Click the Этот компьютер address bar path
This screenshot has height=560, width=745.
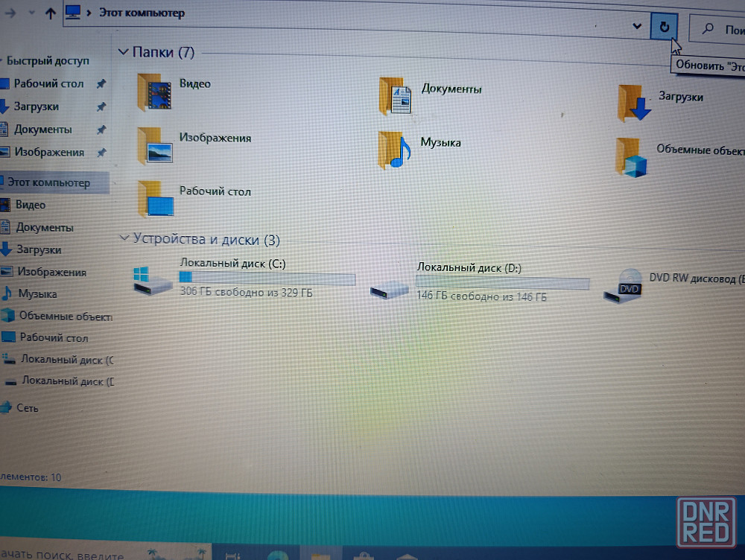142,13
